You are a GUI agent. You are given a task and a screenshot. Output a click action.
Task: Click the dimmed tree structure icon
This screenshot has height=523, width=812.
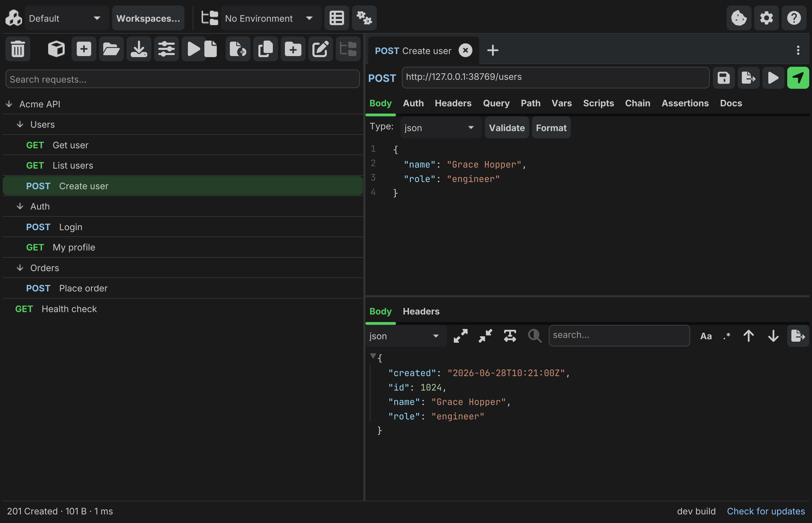point(348,49)
